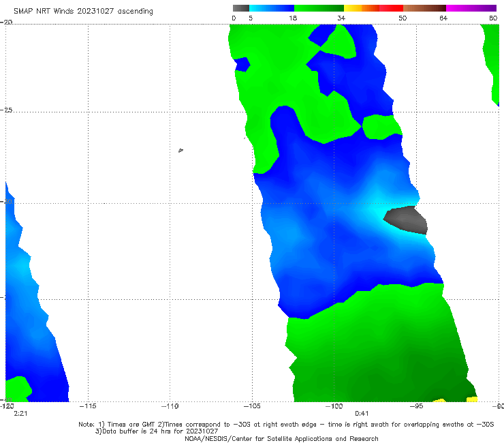Screen dimensions: 504x443
Task: Click the latitude label -25
Action: (x=6, y=110)
